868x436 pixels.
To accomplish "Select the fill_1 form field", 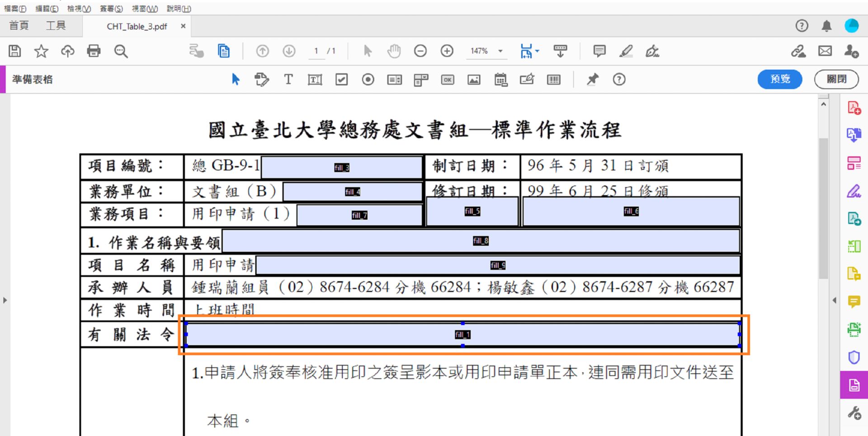I will (x=462, y=335).
